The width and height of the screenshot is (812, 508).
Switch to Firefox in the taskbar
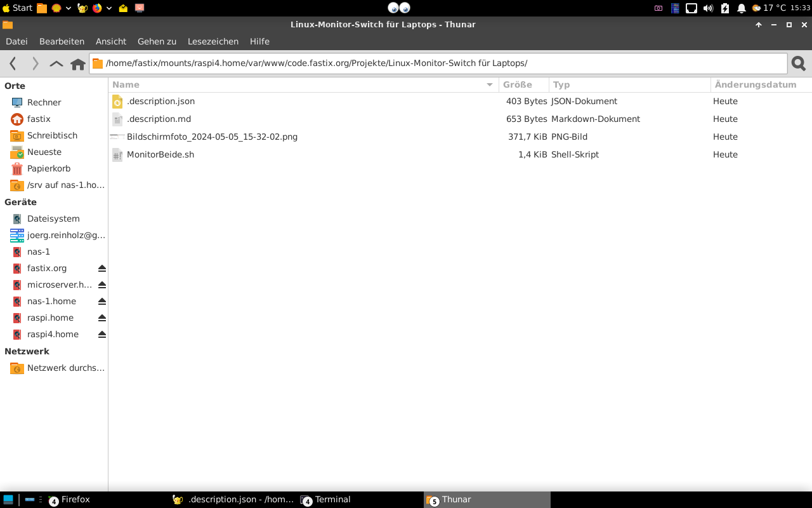coord(75,500)
